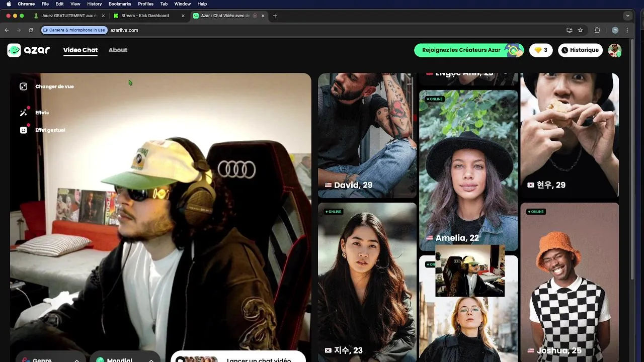The height and width of the screenshot is (362, 644).
Task: Click the Effets label
Action: pyautogui.click(x=42, y=113)
